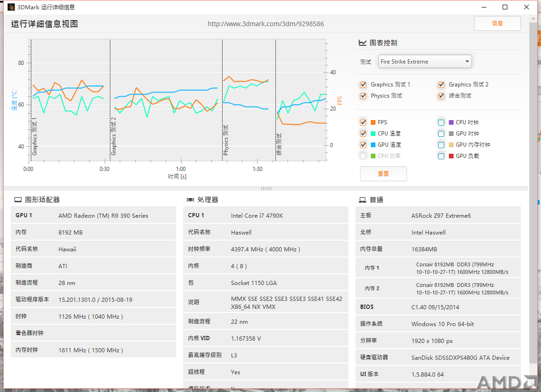Screen dimensions: 541x392
Task: Click the 着色器时钟 row label
Action: click(29, 333)
